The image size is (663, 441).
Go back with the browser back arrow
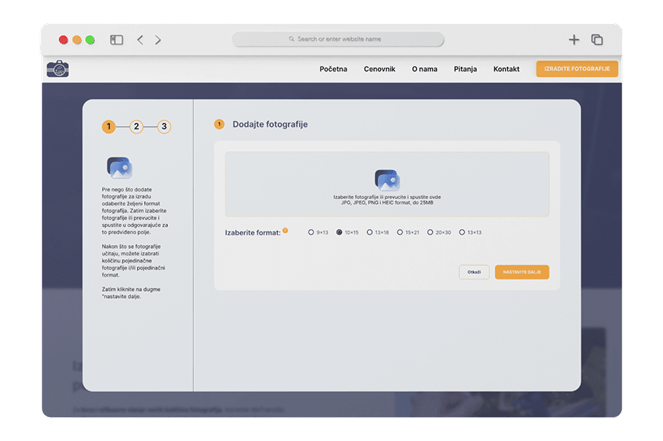(x=140, y=40)
